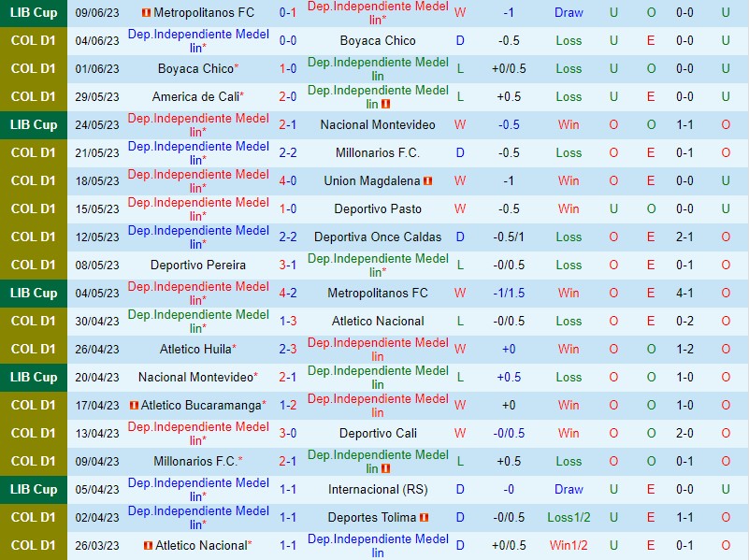The image size is (749, 560).
Task: Click 'Win1/2' in 26/03/23 row
Action: (x=569, y=546)
